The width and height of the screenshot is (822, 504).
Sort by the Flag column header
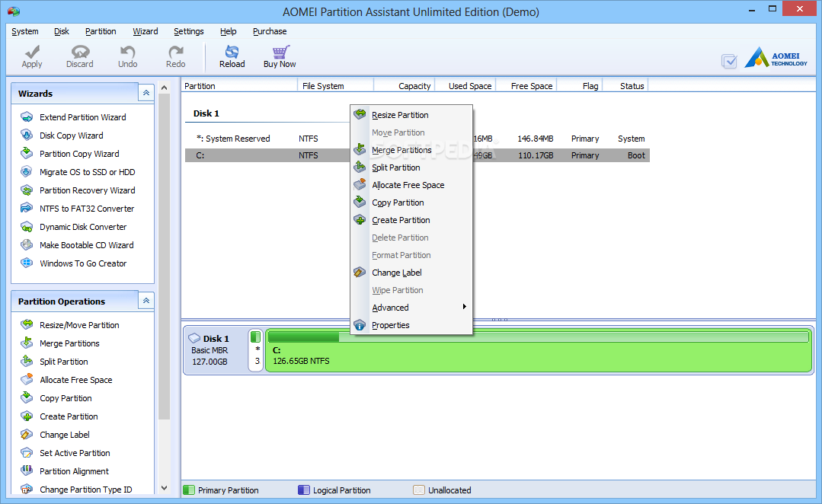pyautogui.click(x=580, y=86)
